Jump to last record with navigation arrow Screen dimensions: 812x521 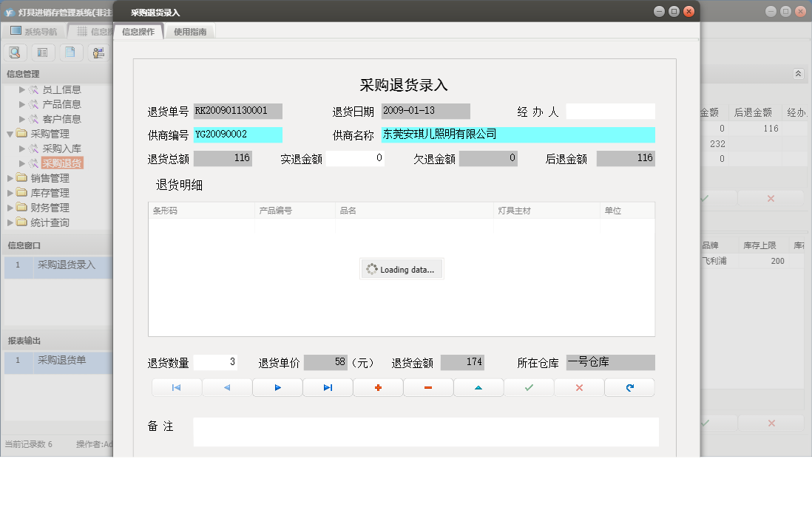(x=328, y=387)
